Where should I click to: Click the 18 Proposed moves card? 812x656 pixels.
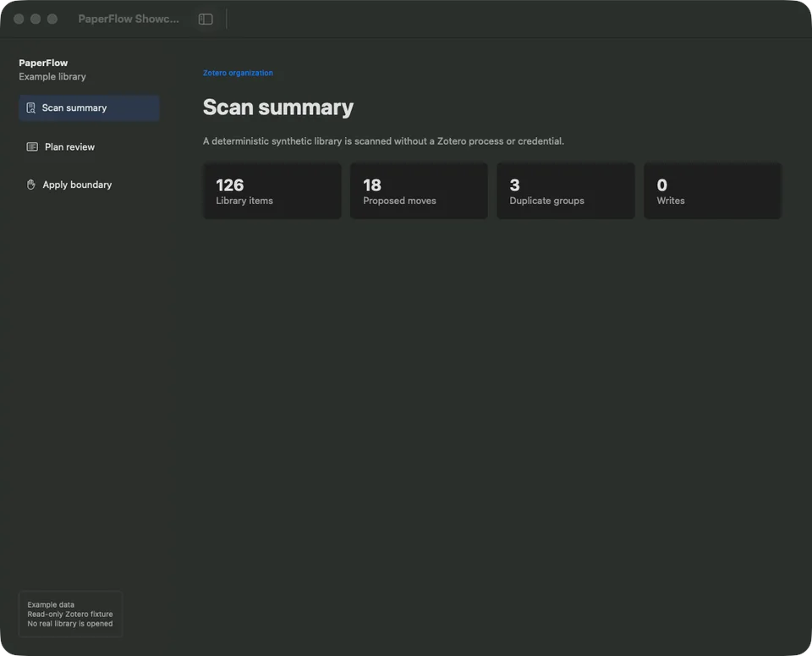click(x=419, y=190)
